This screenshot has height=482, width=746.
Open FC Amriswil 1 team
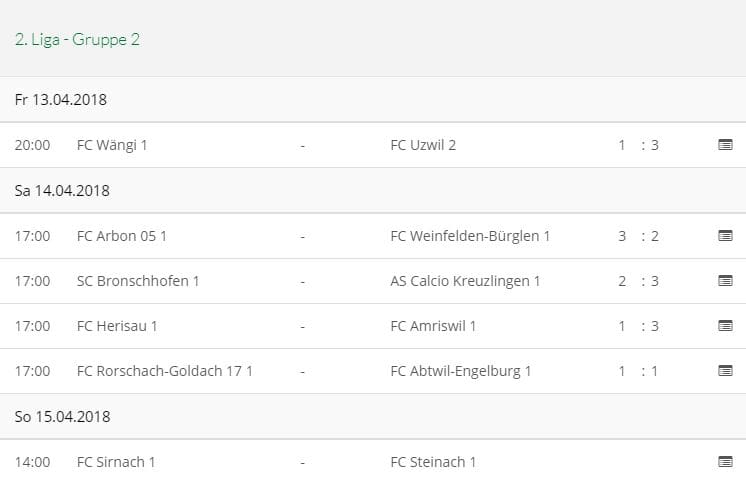click(433, 326)
